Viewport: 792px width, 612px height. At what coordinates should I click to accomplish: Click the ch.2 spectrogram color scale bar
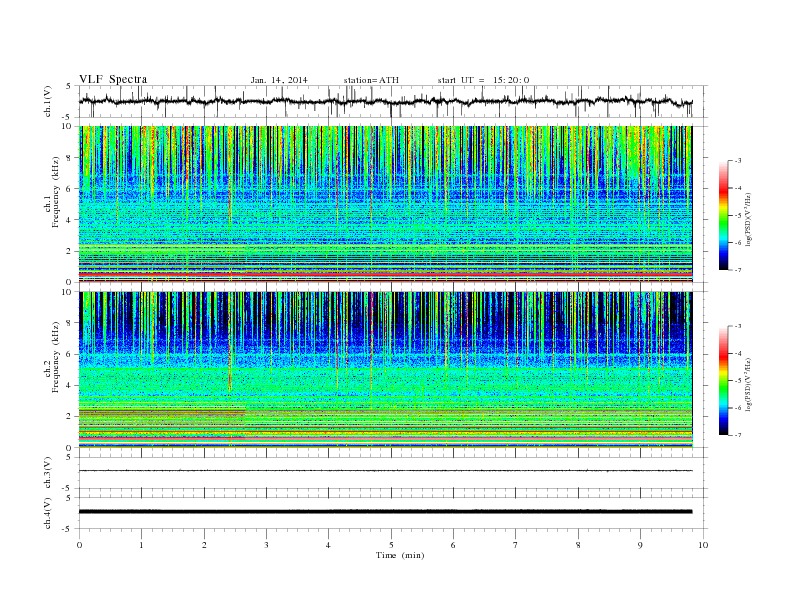point(724,381)
